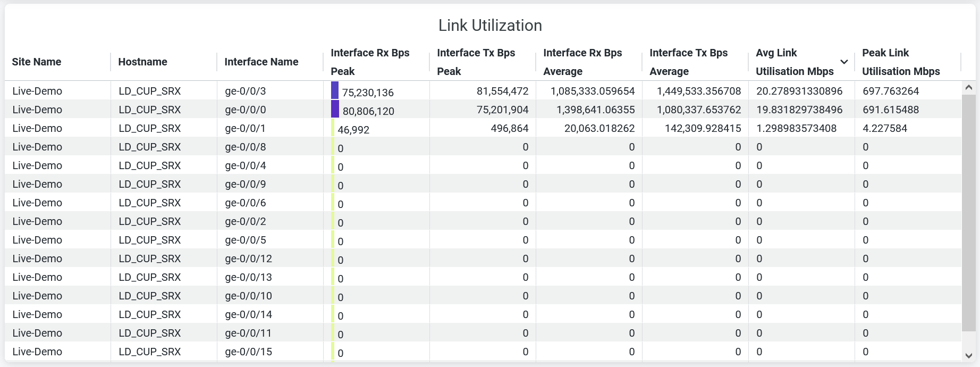Click the sort arrow on Avg Link Utilisation
The width and height of the screenshot is (980, 367).
843,62
